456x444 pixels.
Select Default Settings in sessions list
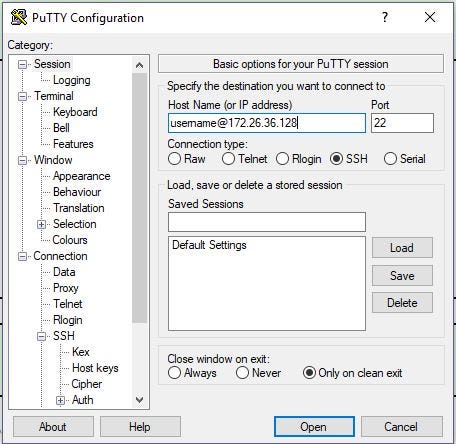(209, 245)
